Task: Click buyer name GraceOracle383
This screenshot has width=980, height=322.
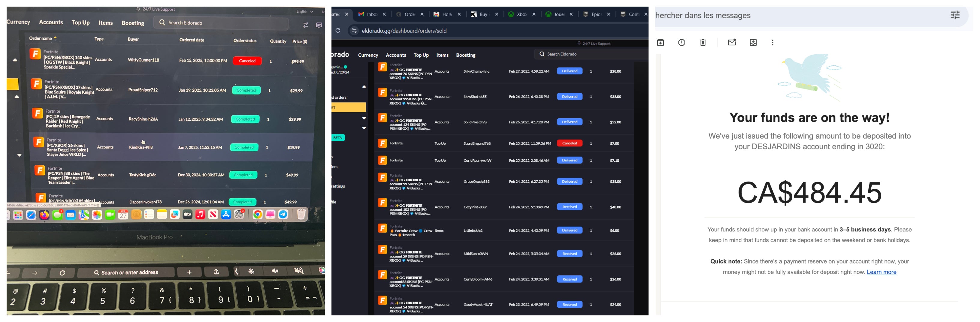Action: click(x=476, y=181)
